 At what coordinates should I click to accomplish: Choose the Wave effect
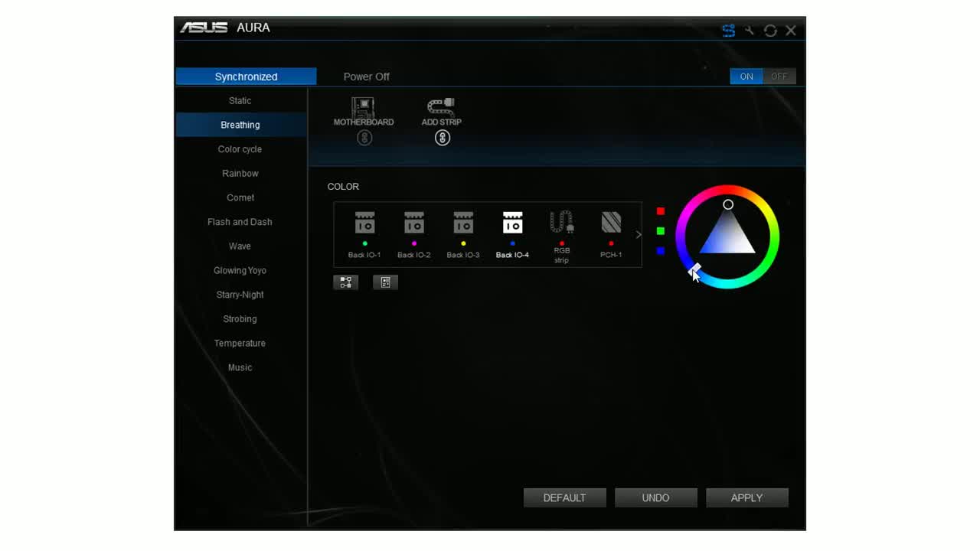pyautogui.click(x=240, y=246)
